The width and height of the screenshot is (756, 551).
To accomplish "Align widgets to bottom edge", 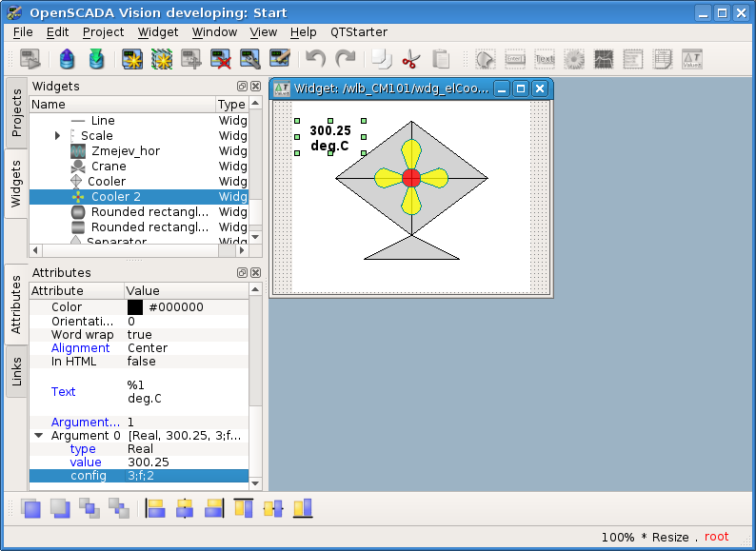I will pos(303,508).
